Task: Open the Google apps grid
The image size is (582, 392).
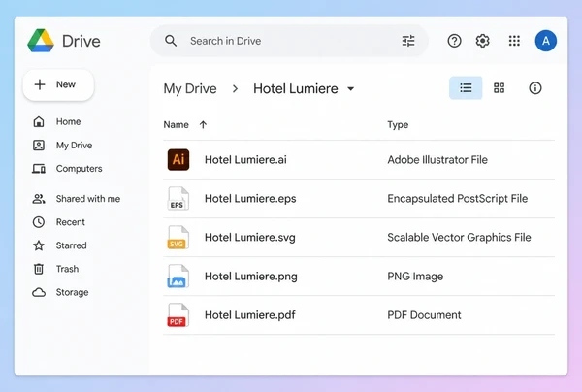Action: pos(514,41)
